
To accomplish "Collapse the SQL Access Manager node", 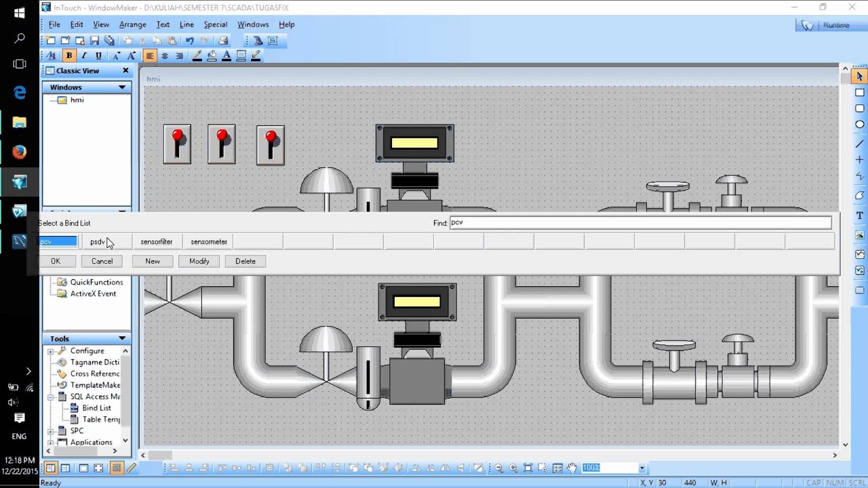I will (50, 396).
